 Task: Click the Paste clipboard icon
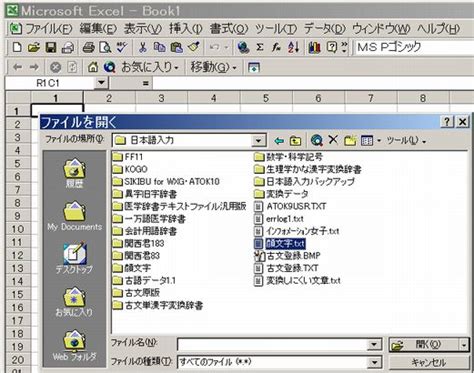point(177,48)
